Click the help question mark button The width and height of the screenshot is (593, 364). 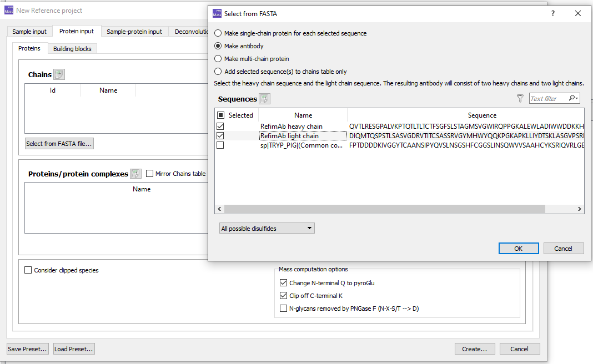click(x=552, y=13)
